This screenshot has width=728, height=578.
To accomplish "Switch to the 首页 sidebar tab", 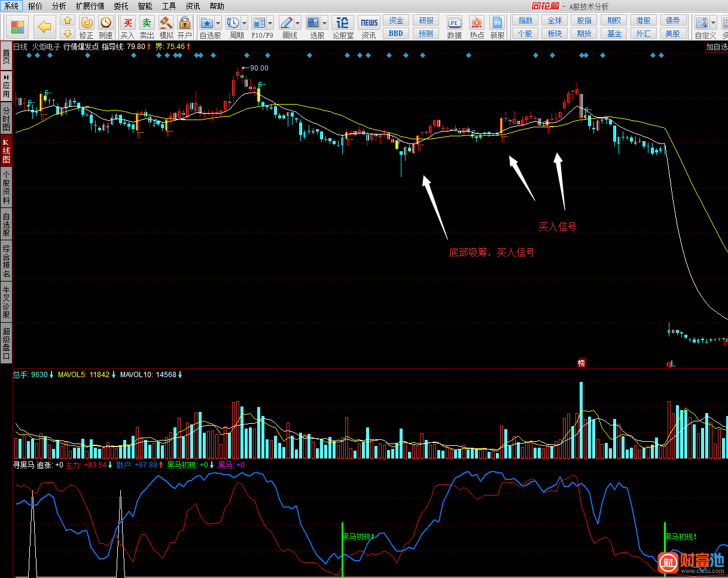I will [6, 57].
